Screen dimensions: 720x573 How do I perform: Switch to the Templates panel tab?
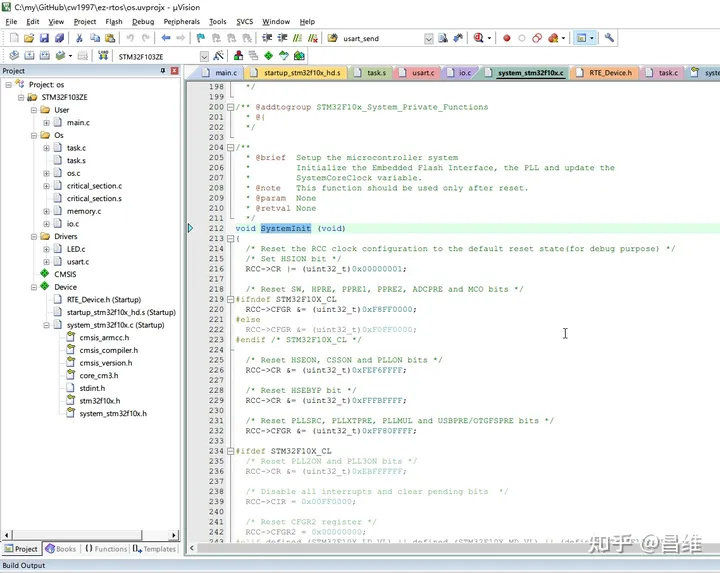click(x=154, y=549)
